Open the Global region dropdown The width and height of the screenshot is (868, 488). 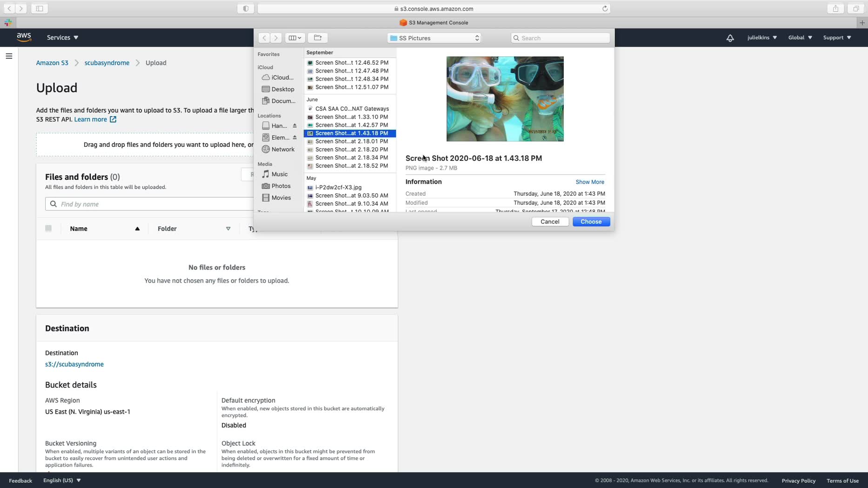pos(800,38)
